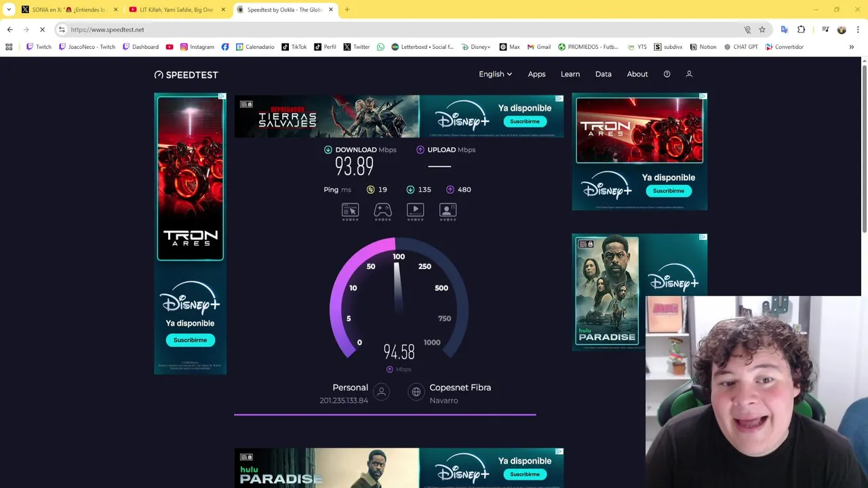Click the upload latency icon next to 480
Screen dimensions: 868x488
pyautogui.click(x=450, y=190)
